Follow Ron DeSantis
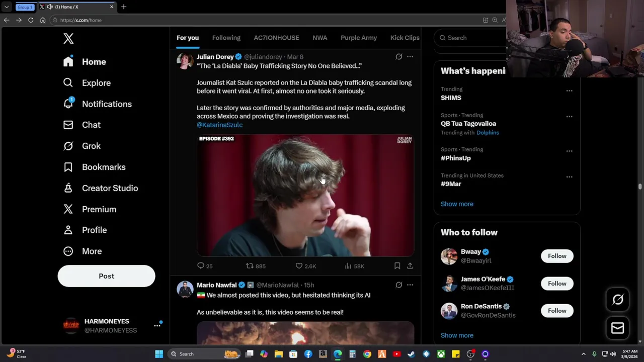The height and width of the screenshot is (362, 644). [557, 311]
